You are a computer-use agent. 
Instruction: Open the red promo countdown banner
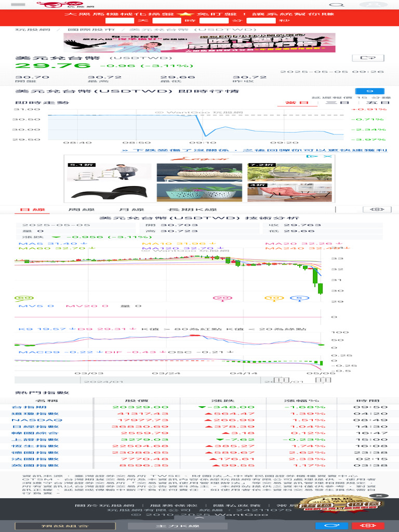pyautogui.click(x=199, y=18)
